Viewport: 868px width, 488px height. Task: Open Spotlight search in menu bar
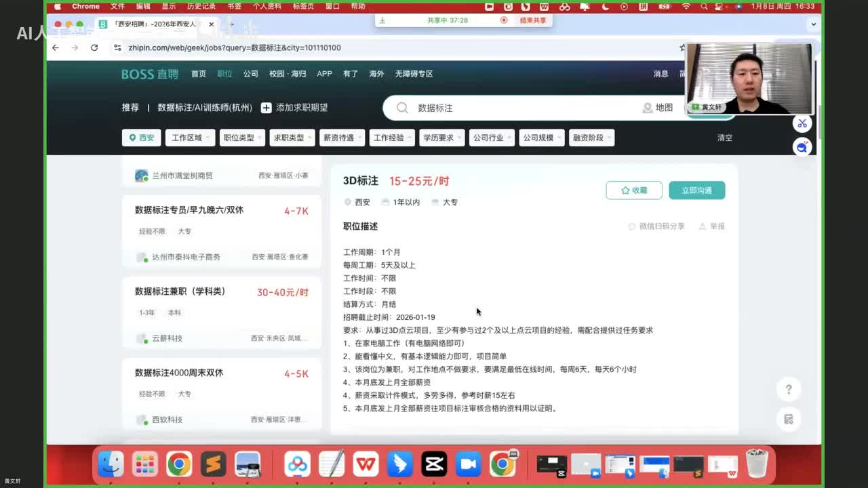tap(705, 6)
